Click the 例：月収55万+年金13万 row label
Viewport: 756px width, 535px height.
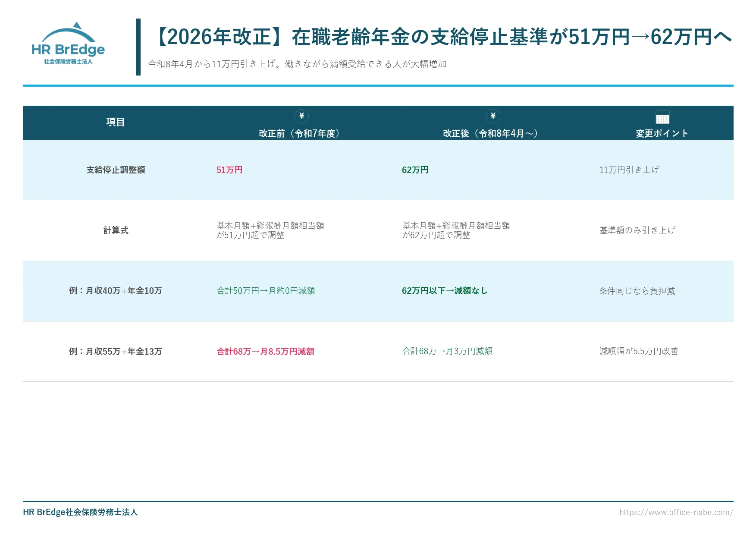[116, 352]
